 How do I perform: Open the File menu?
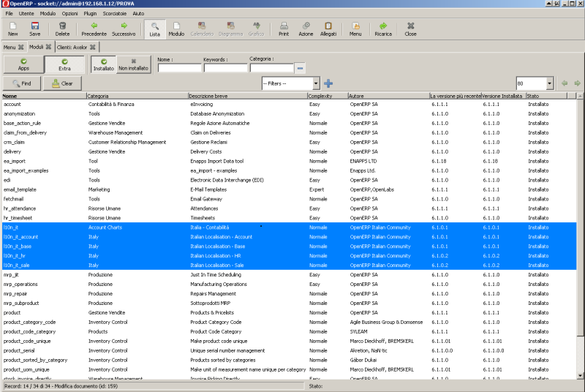click(x=9, y=13)
